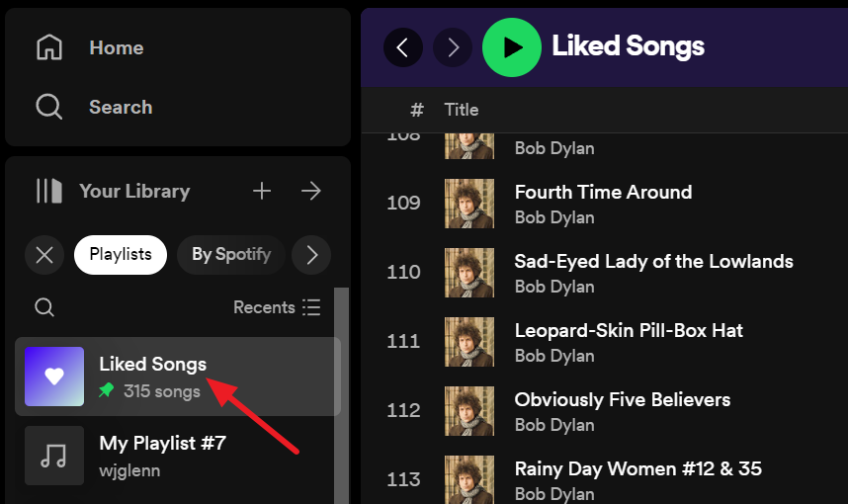Image resolution: width=848 pixels, height=504 pixels.
Task: Click the library panel vertical scrollbar
Action: pyautogui.click(x=342, y=395)
